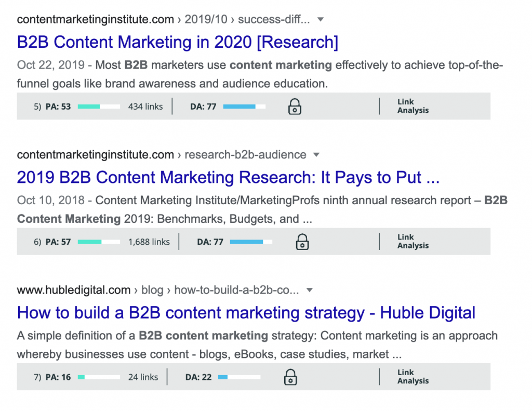532x411 pixels.
Task: Click the lock icon in result 6 MozBar
Action: coord(302,242)
